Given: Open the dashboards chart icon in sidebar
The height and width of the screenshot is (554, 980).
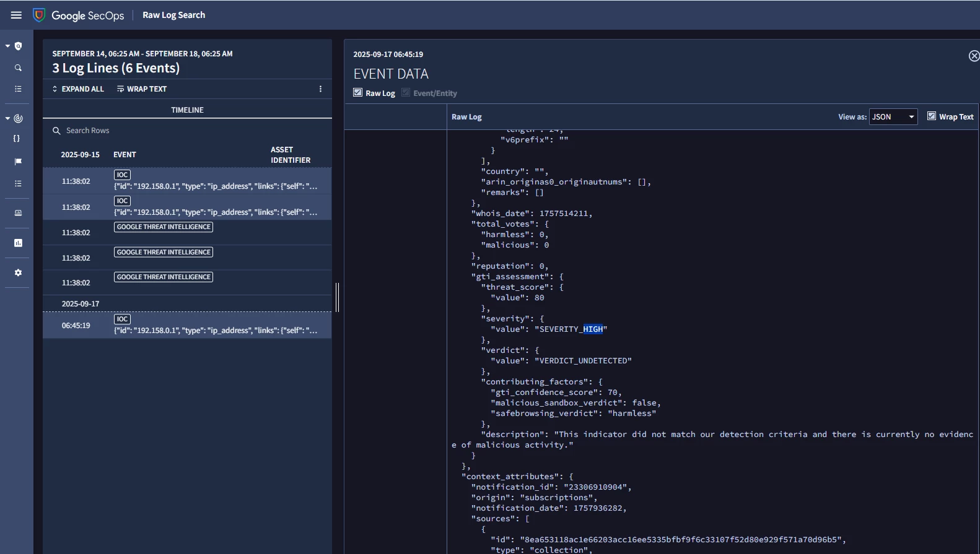Looking at the screenshot, I should click(18, 243).
